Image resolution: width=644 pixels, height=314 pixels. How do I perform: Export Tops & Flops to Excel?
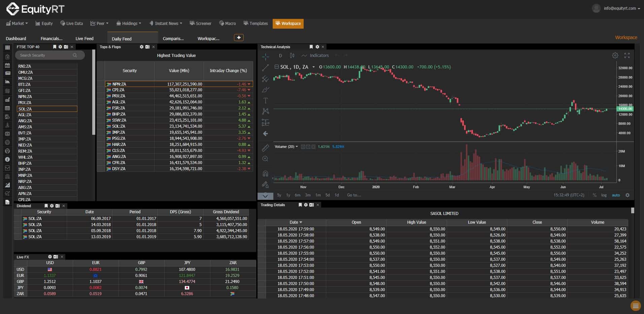(147, 47)
